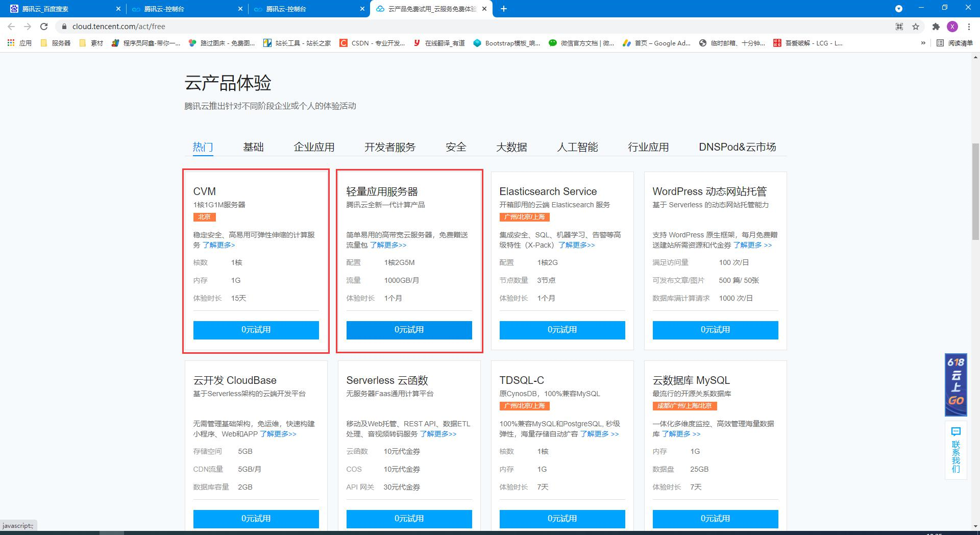980x535 pixels.
Task: Open 了解更多 link in Elasticsearch card
Action: [577, 245]
